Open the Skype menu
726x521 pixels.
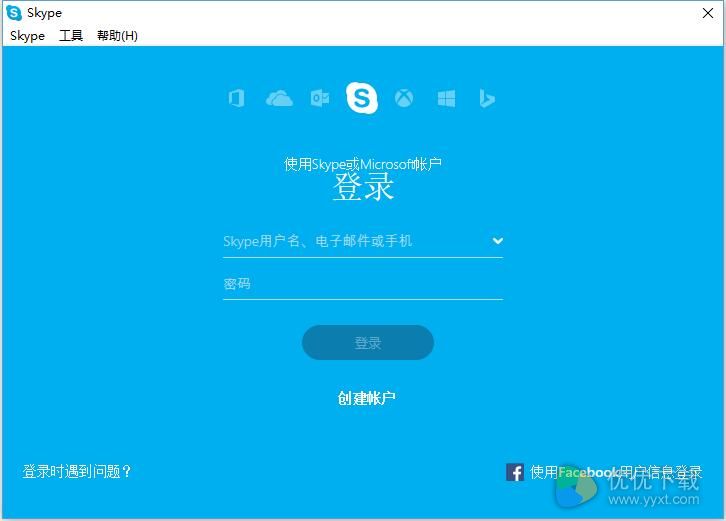27,36
